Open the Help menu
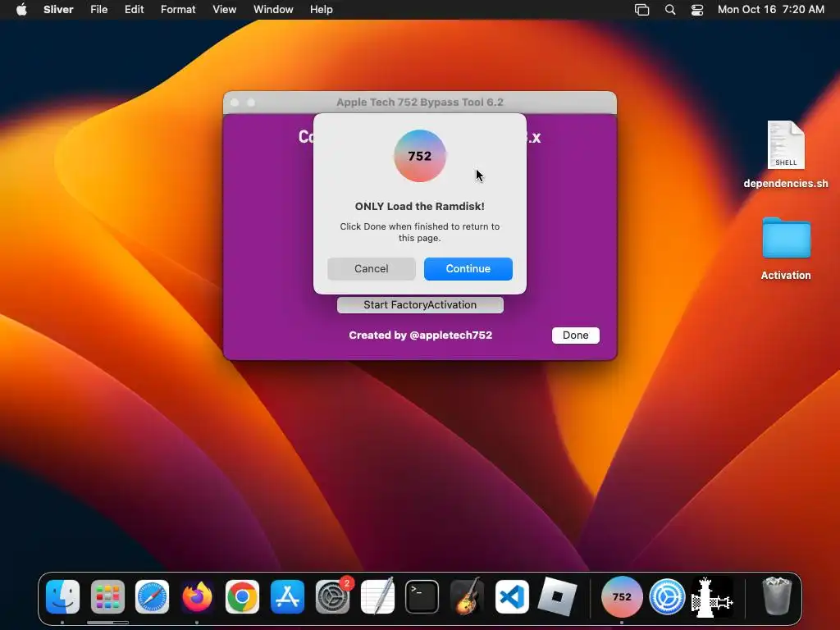The width and height of the screenshot is (840, 630). click(322, 10)
